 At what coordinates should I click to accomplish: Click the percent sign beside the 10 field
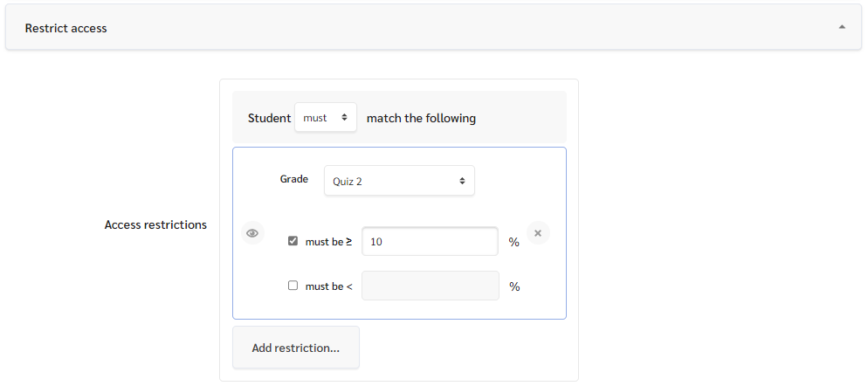pos(514,242)
